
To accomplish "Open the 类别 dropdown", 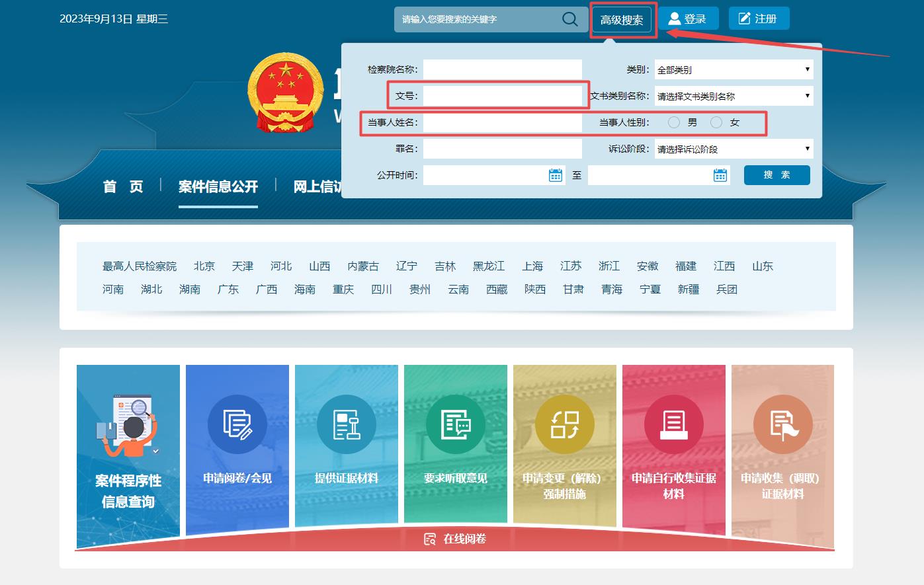I will [x=733, y=69].
